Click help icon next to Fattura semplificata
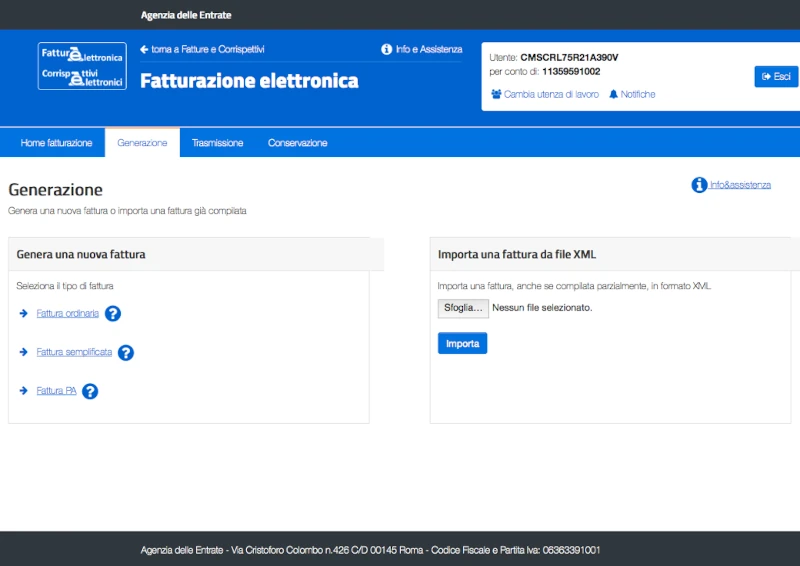This screenshot has width=800, height=566. click(x=126, y=352)
